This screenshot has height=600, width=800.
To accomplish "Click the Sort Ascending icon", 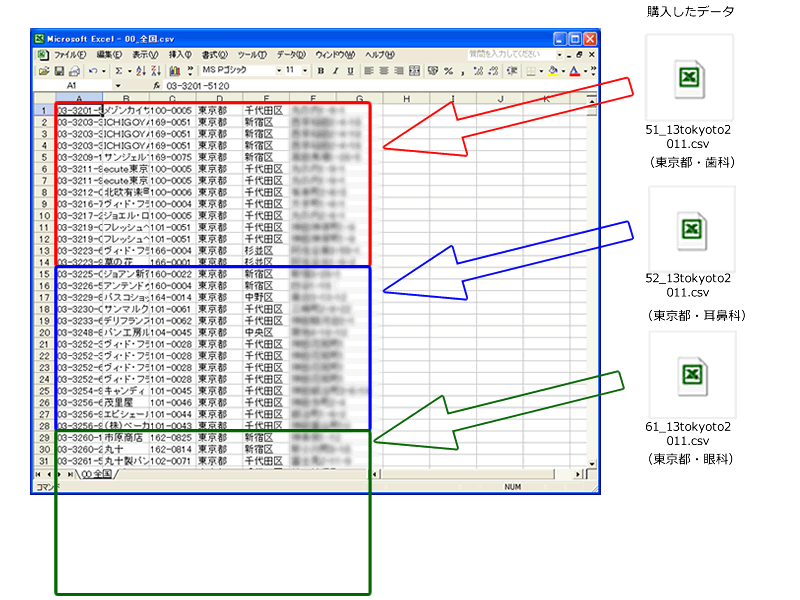I will (x=140, y=71).
